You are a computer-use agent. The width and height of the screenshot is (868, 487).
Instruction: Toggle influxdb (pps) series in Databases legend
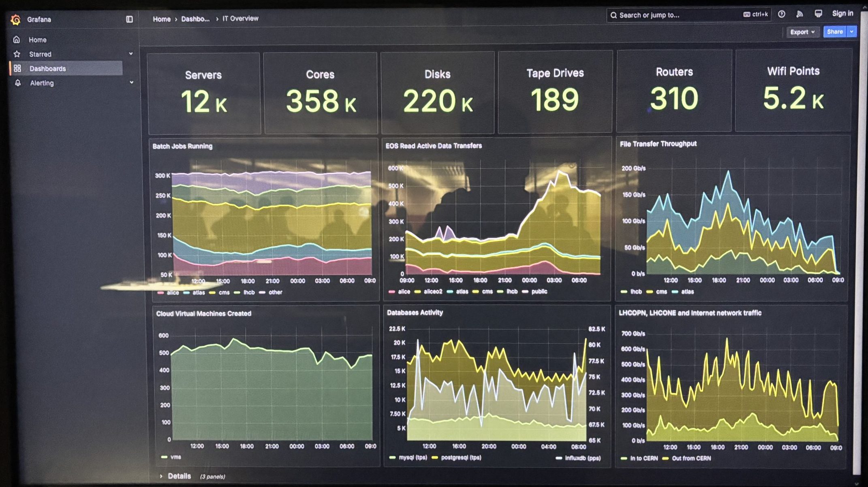click(x=582, y=458)
